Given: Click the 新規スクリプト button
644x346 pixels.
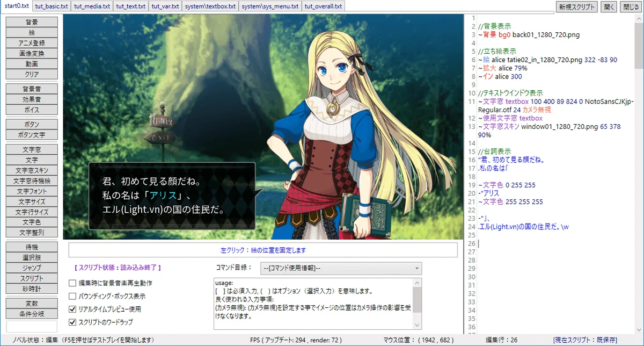Looking at the screenshot, I should [x=576, y=7].
